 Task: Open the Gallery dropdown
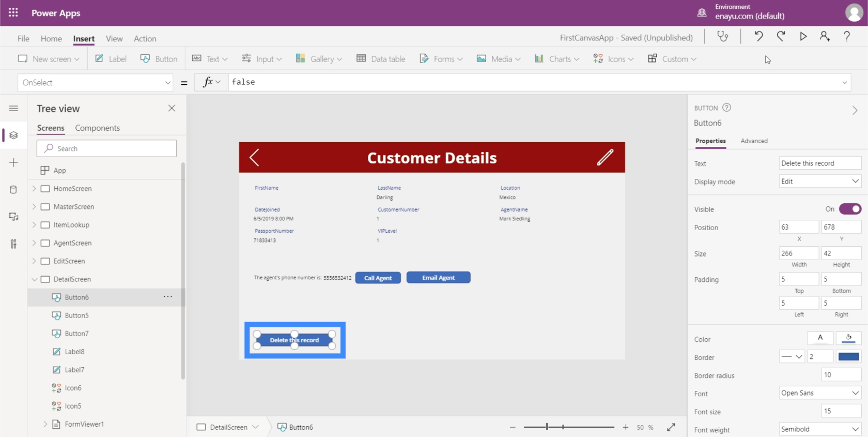coord(319,59)
